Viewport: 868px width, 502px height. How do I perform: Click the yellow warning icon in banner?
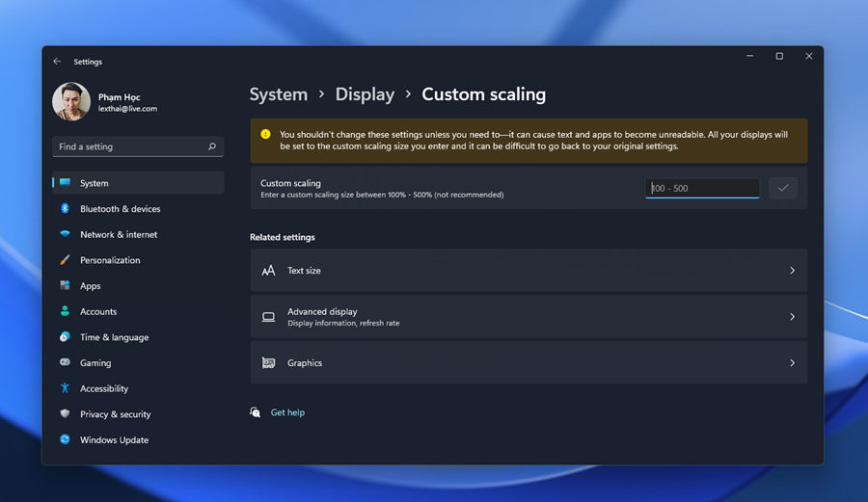[x=266, y=134]
